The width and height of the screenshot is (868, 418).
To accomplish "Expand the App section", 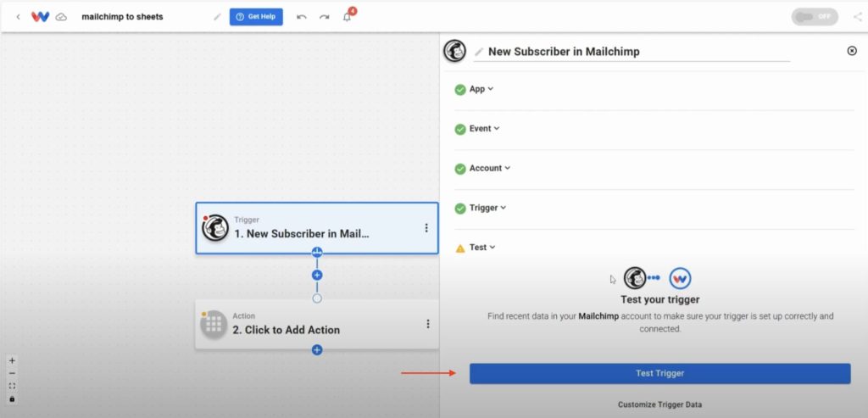I will [x=481, y=89].
